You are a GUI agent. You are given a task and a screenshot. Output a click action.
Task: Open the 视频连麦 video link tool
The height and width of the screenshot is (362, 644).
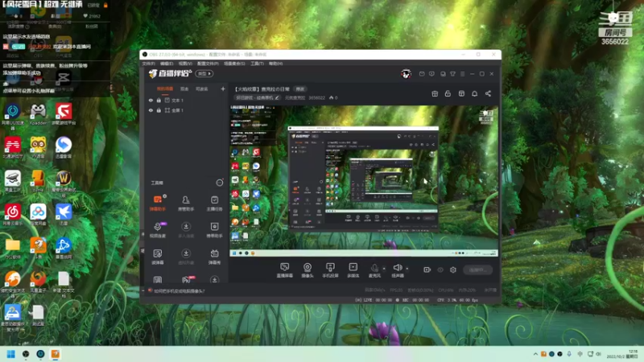point(157,230)
